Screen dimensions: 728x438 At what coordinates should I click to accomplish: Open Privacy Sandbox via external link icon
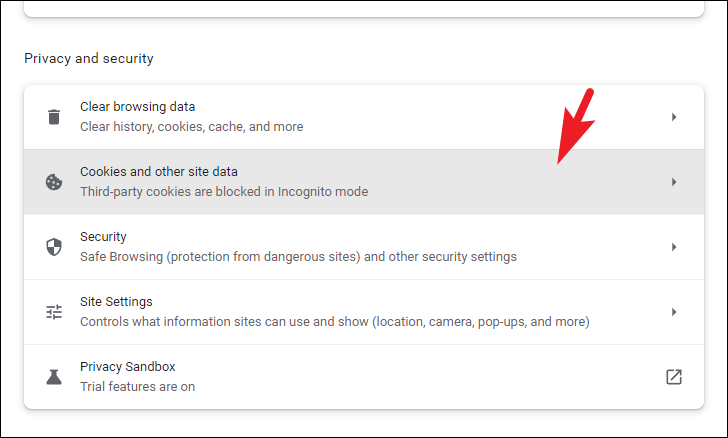[x=674, y=377]
